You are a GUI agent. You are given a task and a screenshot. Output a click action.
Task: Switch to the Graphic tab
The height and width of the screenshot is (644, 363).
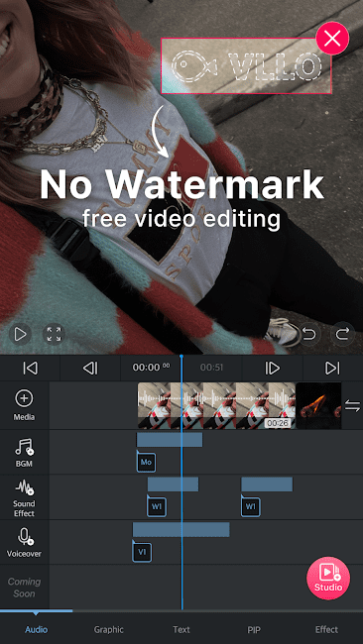pyautogui.click(x=108, y=629)
